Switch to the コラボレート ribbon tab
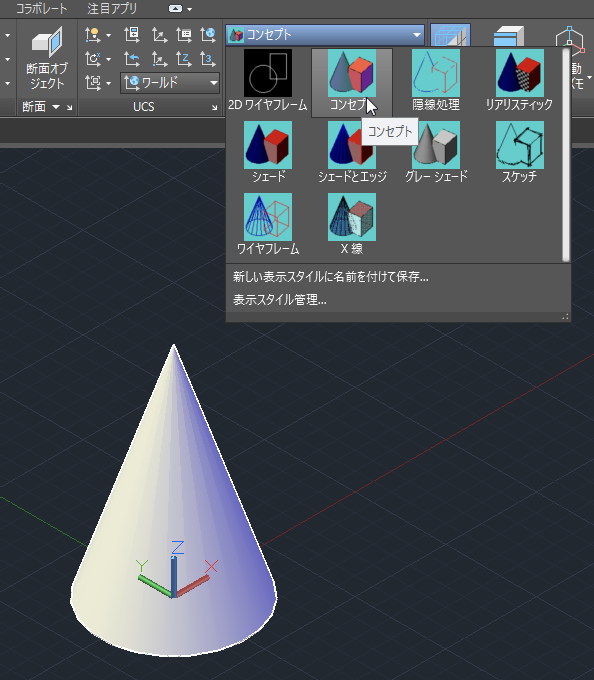594x680 pixels. point(42,9)
